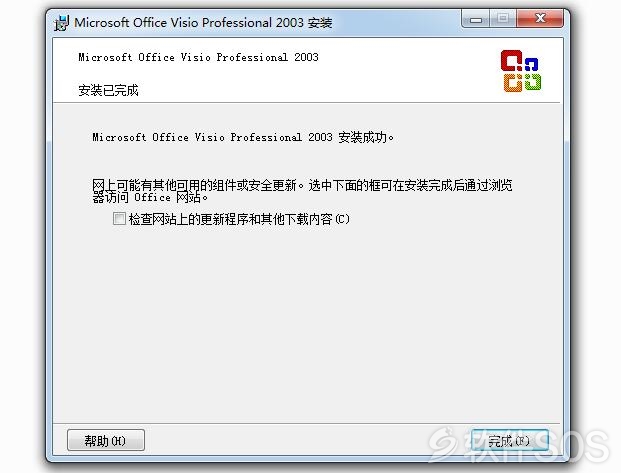Viewport: 621px width, 473px height.
Task: Click the greyed-out maximize window button
Action: [503, 19]
